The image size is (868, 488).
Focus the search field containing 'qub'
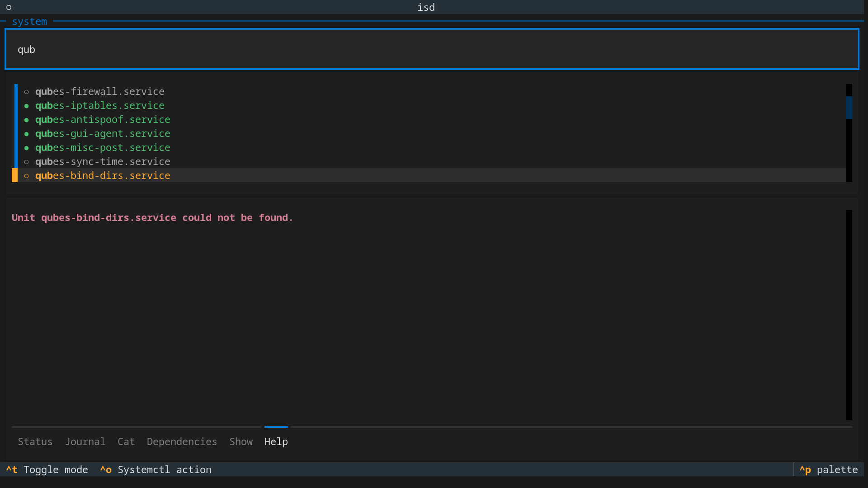pyautogui.click(x=432, y=49)
